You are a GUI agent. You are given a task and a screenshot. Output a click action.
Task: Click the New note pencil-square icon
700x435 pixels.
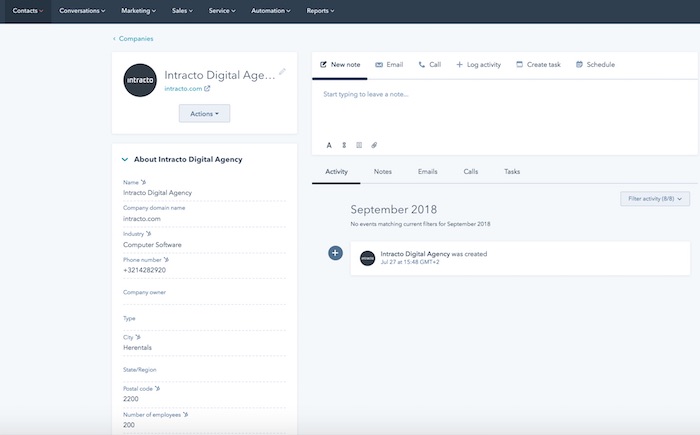(323, 65)
